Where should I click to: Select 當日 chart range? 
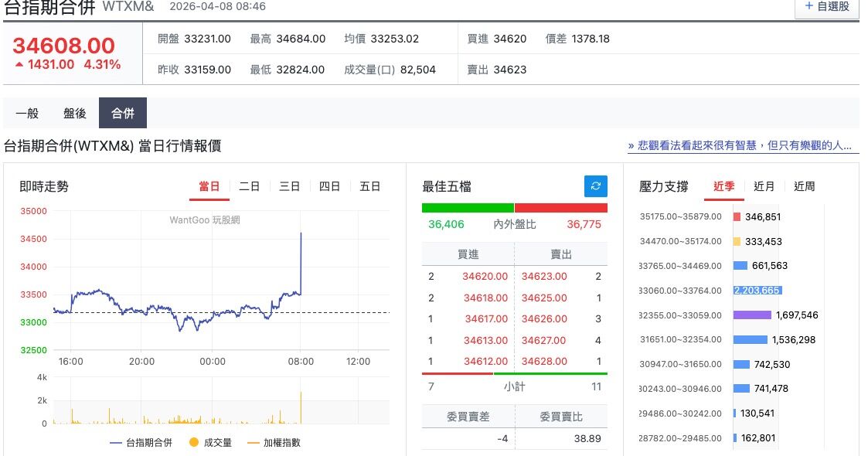[x=209, y=186]
